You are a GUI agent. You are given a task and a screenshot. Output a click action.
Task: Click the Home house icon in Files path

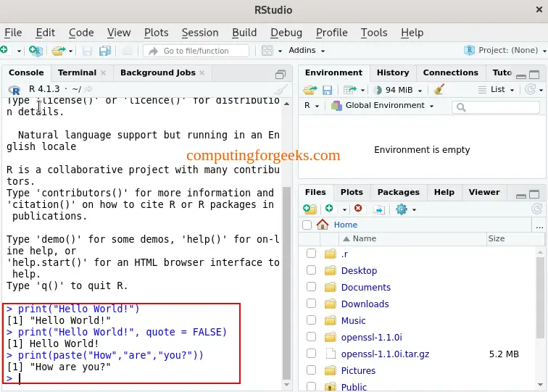click(323, 225)
